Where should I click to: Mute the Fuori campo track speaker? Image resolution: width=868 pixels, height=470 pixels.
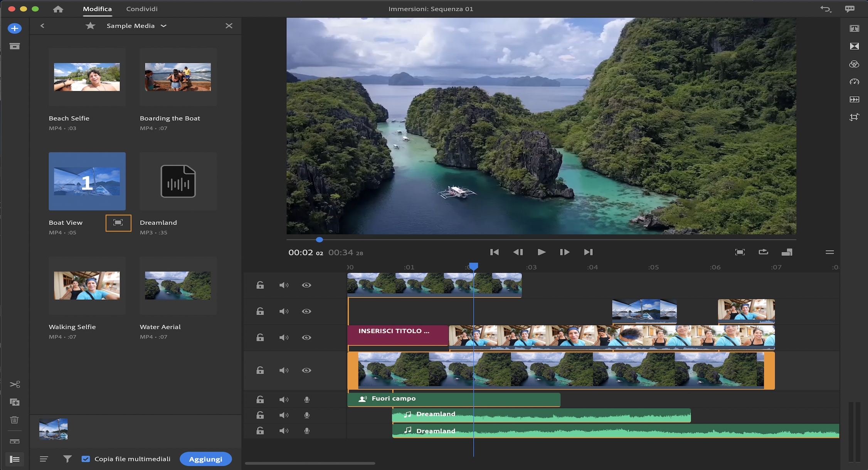284,399
